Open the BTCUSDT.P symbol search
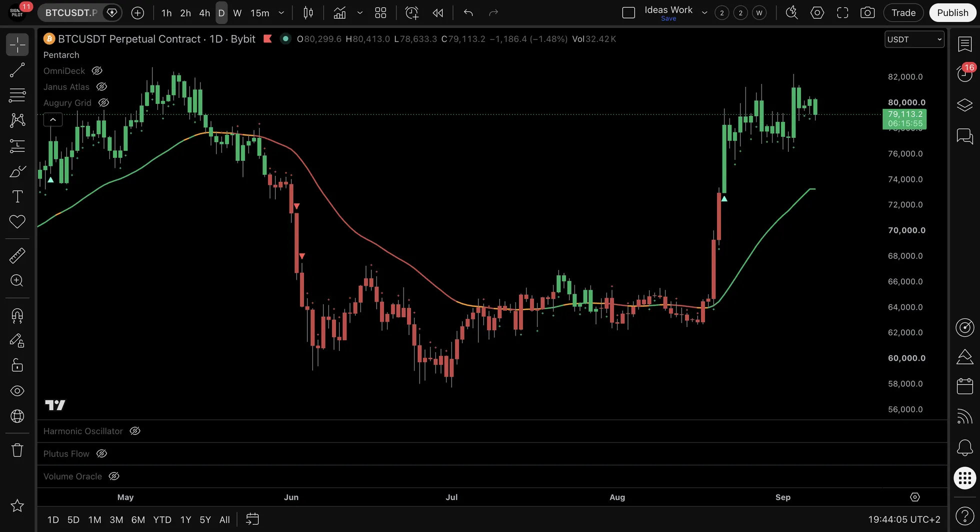The height and width of the screenshot is (532, 980). tap(70, 13)
